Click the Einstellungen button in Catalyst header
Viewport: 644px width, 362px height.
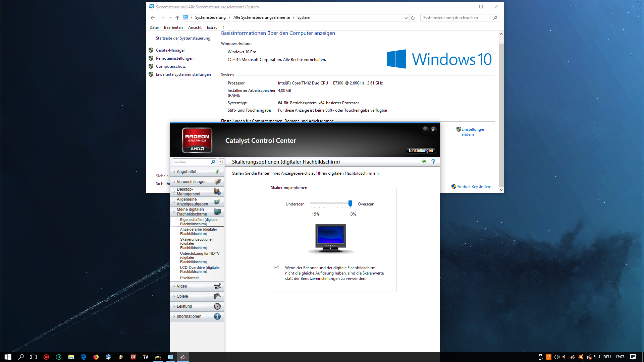click(421, 150)
